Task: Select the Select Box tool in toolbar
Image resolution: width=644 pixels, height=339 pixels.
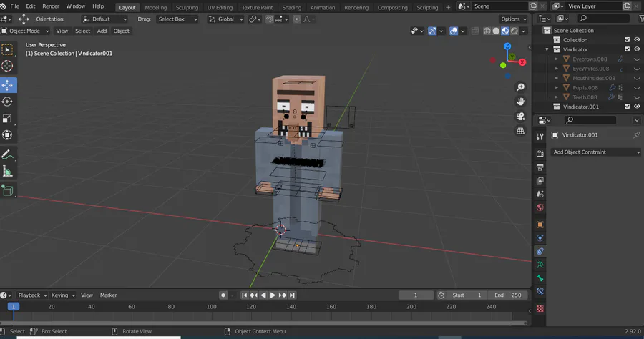Action: 7,49
